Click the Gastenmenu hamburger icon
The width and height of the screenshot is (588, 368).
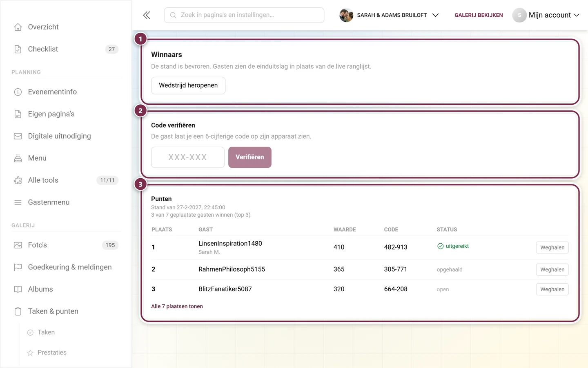point(18,202)
